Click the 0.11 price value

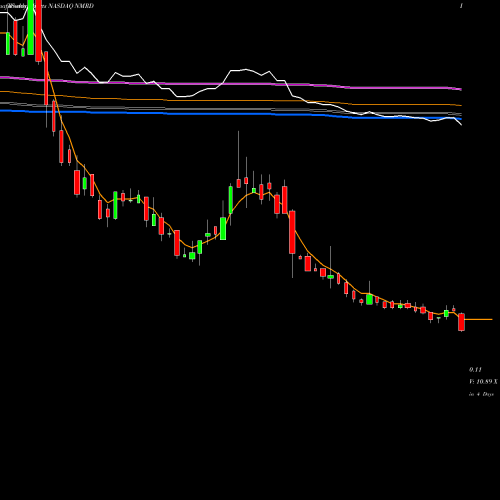(475, 370)
